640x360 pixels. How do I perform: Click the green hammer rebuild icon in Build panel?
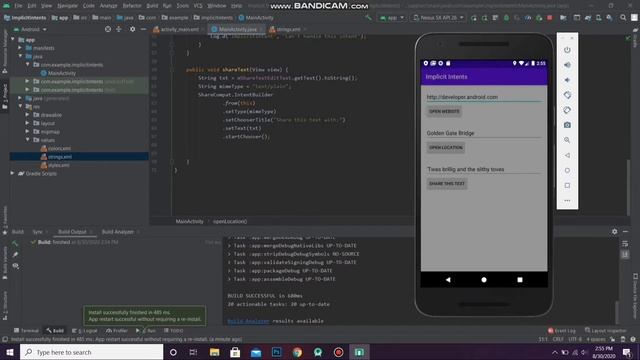(15, 243)
